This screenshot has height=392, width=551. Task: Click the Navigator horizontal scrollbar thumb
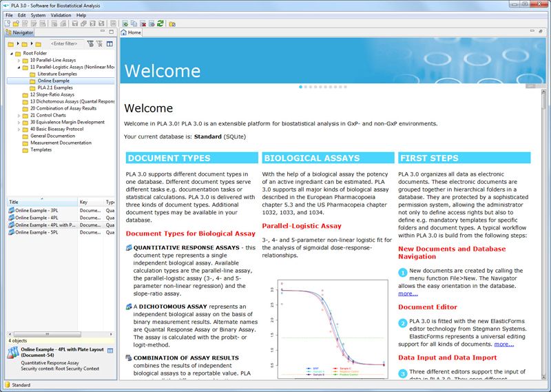pos(47,334)
